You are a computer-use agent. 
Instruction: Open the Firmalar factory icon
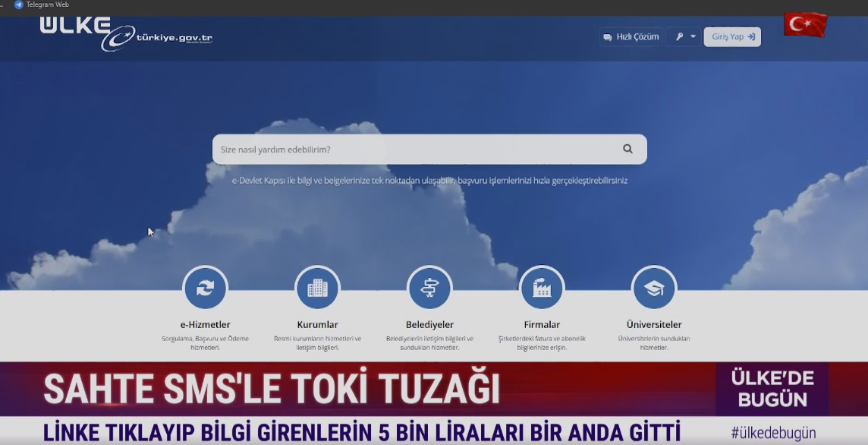click(x=541, y=289)
